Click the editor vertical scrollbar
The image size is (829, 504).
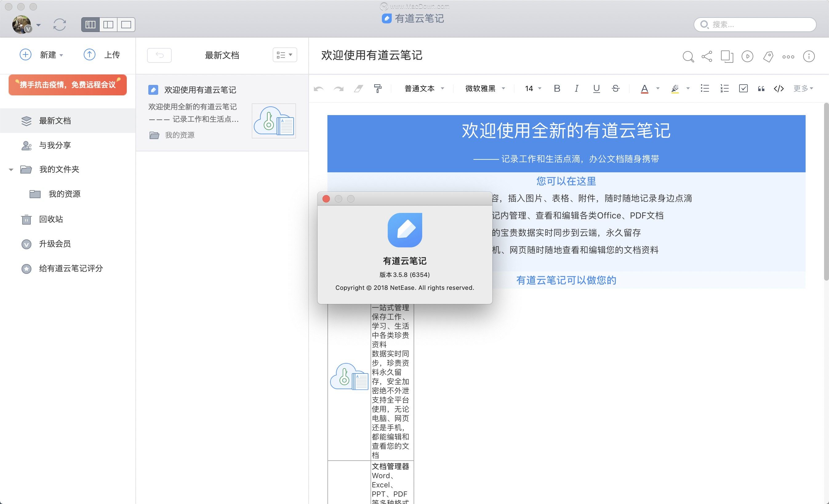[x=826, y=192]
